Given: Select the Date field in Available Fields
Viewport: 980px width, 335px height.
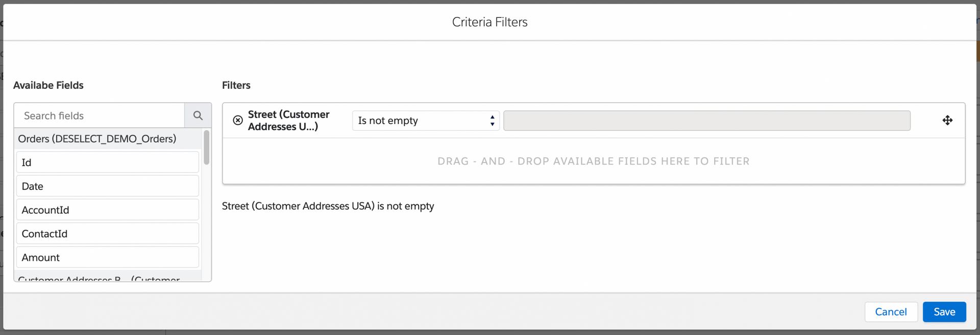Looking at the screenshot, I should (x=107, y=186).
